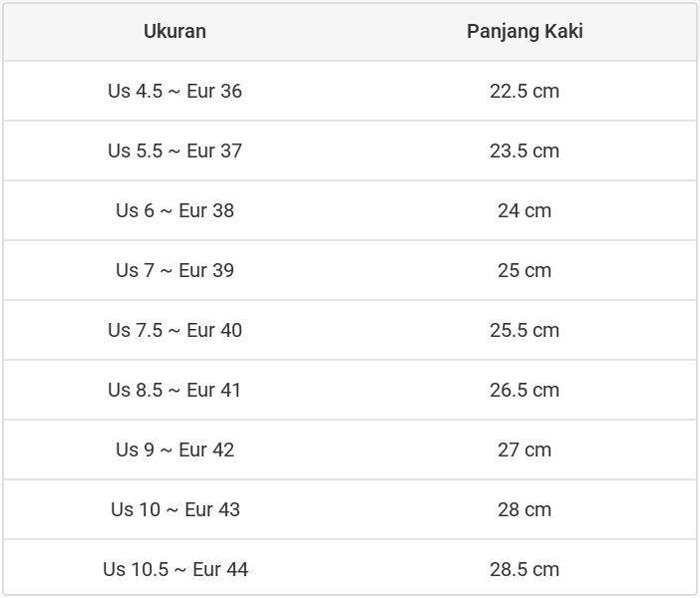Select the Us 9 ~ Eur 42 cell
This screenshot has width=700, height=598.
coord(175,449)
